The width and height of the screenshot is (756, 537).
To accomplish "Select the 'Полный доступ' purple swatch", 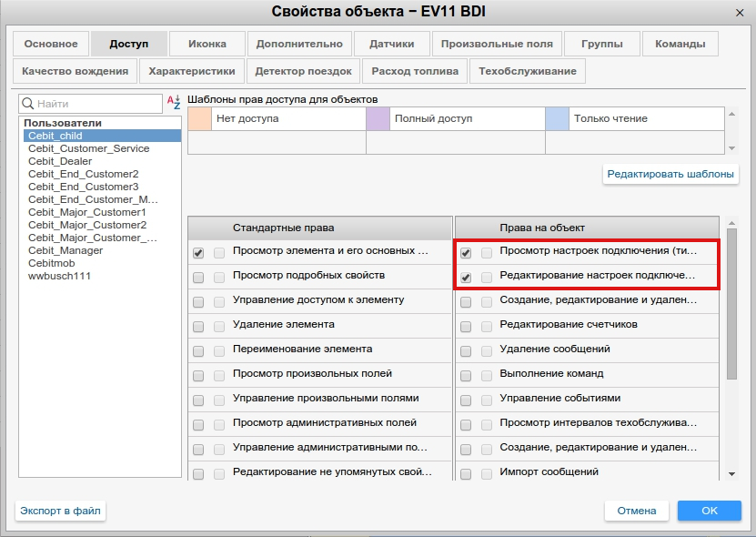I will pyautogui.click(x=378, y=119).
